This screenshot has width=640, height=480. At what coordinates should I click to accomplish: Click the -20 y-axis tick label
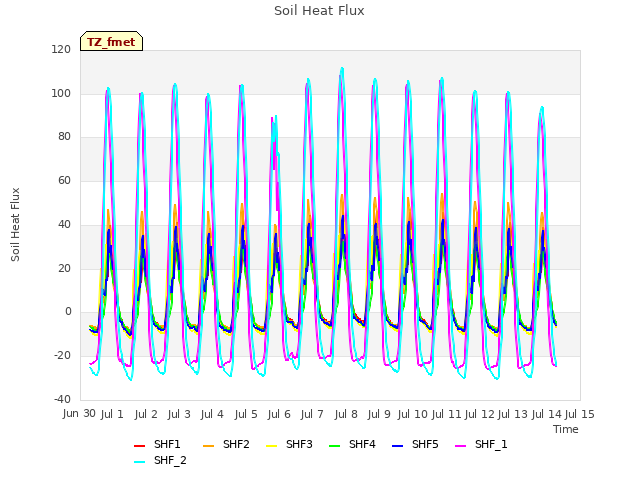pyautogui.click(x=62, y=356)
